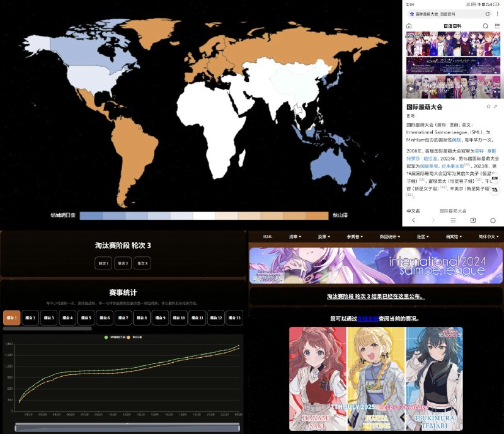Open the list menu icon in Baidu Baike header
504x434 pixels.
(497, 26)
